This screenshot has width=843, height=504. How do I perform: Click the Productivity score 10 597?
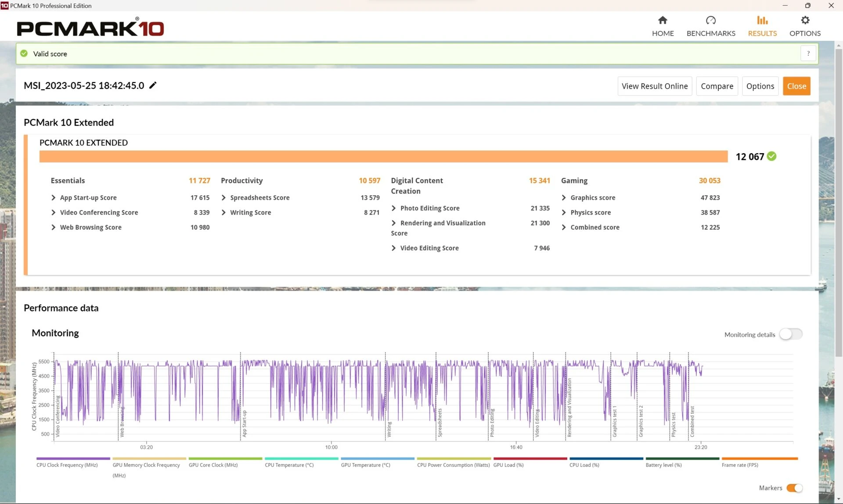[369, 180]
